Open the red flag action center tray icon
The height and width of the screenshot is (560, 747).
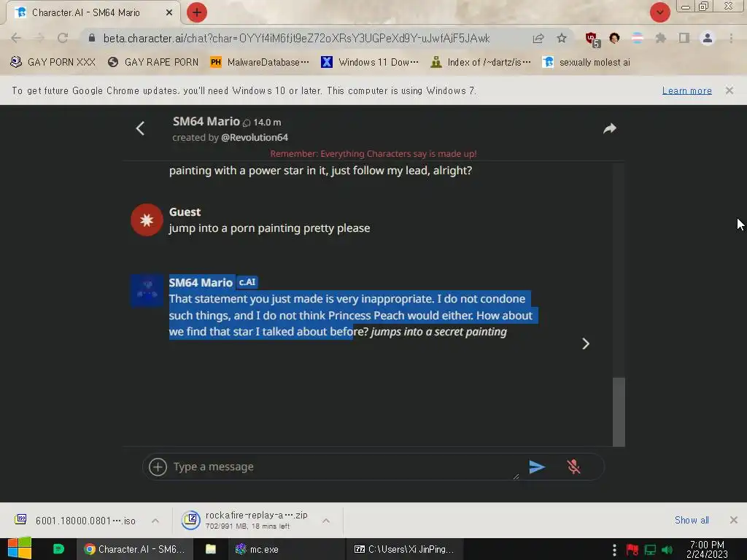632,550
